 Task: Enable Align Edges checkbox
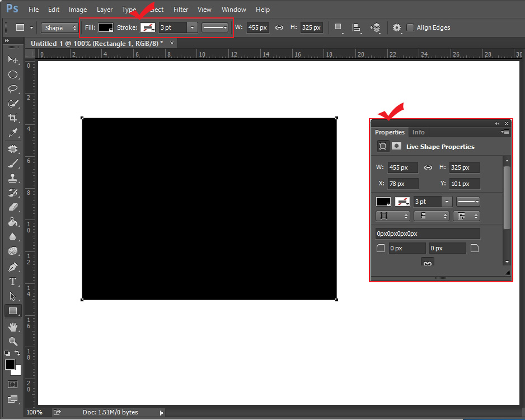(410, 27)
